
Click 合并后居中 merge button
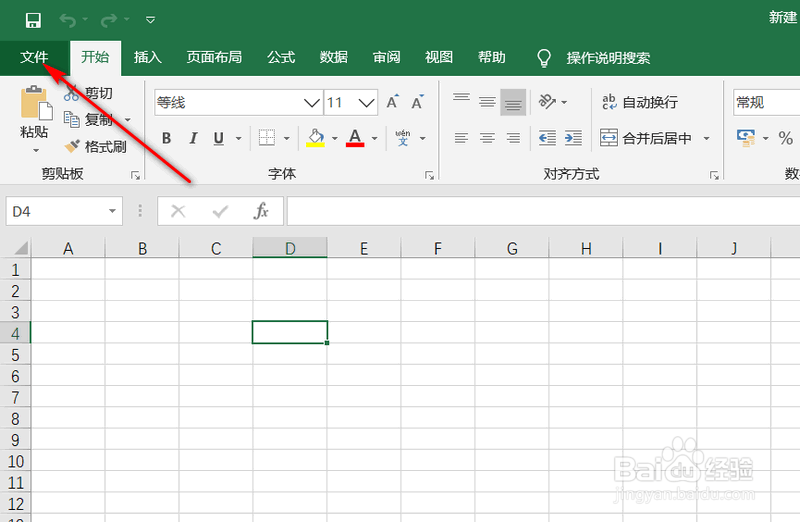click(646, 138)
